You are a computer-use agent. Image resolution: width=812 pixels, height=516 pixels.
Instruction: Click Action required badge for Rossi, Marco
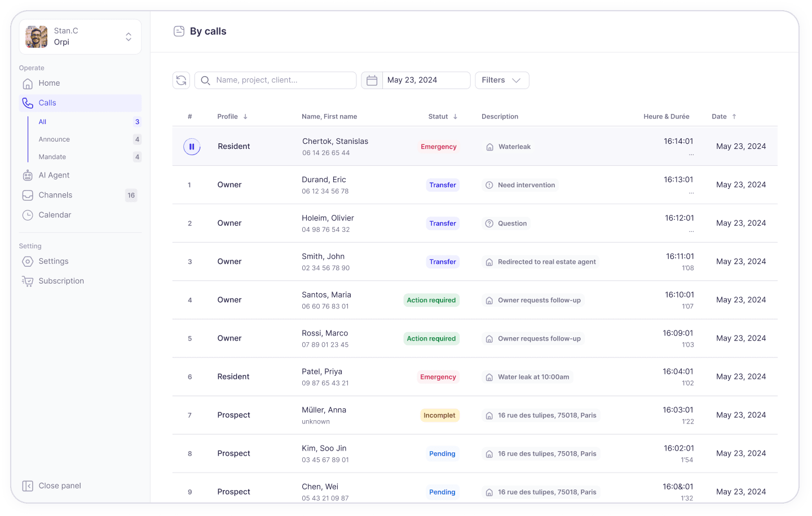[x=431, y=338]
